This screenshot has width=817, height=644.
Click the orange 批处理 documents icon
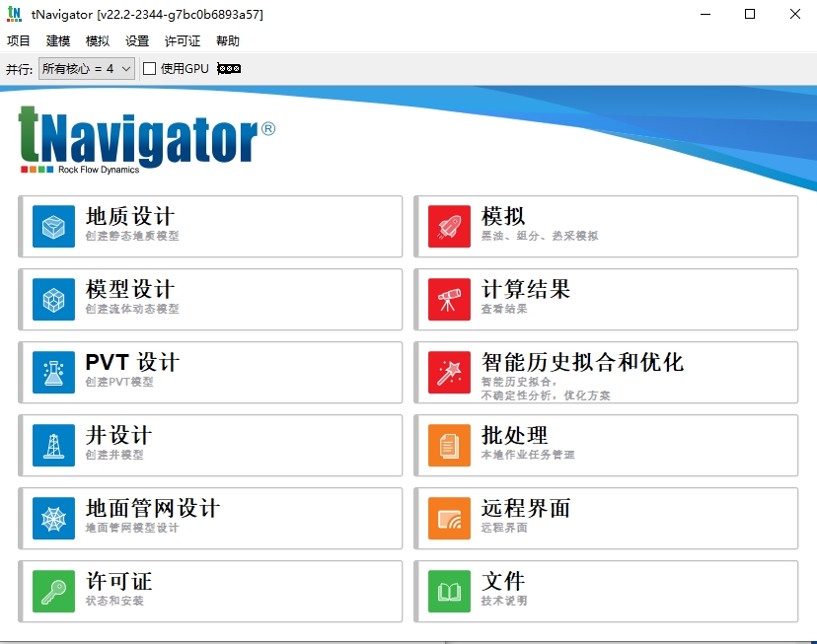(x=449, y=445)
